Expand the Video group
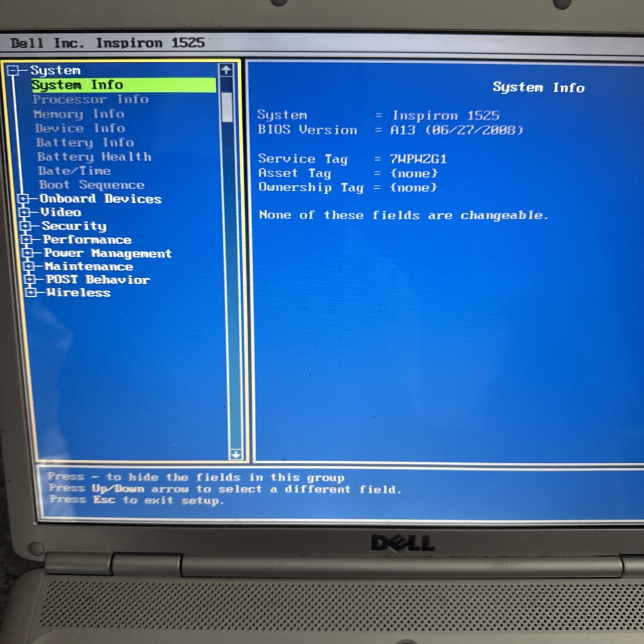This screenshot has width=644, height=644. click(x=25, y=212)
